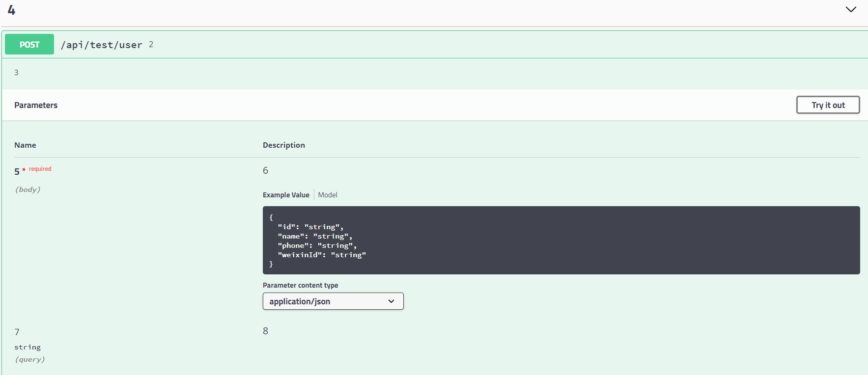Image resolution: width=868 pixels, height=375 pixels.
Task: Click the tag title labeled 4
Action: [x=11, y=10]
